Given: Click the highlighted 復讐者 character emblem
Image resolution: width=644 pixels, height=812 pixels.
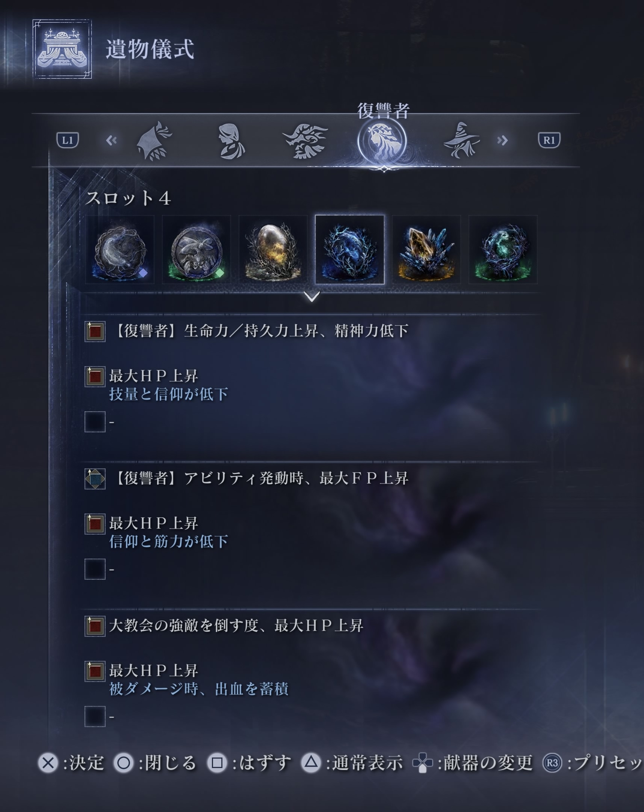Looking at the screenshot, I should [x=382, y=141].
